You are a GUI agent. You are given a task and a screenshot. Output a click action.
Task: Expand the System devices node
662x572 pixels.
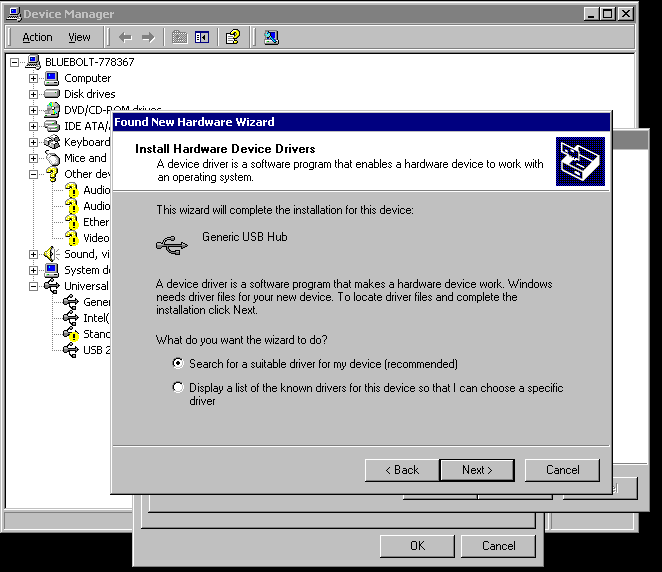click(33, 270)
